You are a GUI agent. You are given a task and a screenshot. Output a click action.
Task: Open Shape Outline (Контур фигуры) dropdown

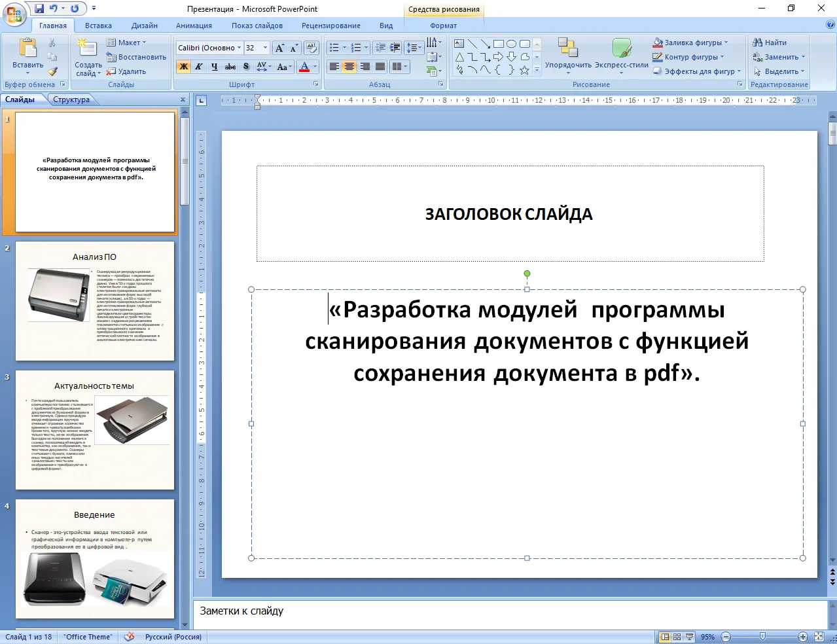689,57
